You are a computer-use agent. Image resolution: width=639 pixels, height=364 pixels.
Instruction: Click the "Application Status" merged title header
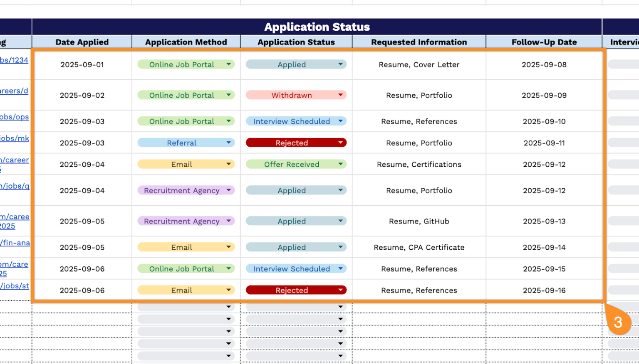click(317, 27)
